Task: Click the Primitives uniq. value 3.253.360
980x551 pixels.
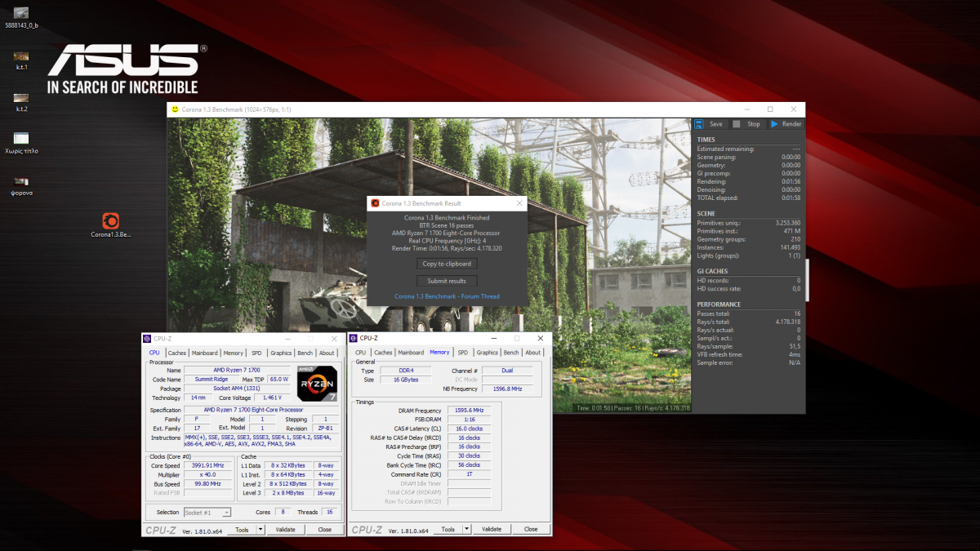Action: click(787, 223)
